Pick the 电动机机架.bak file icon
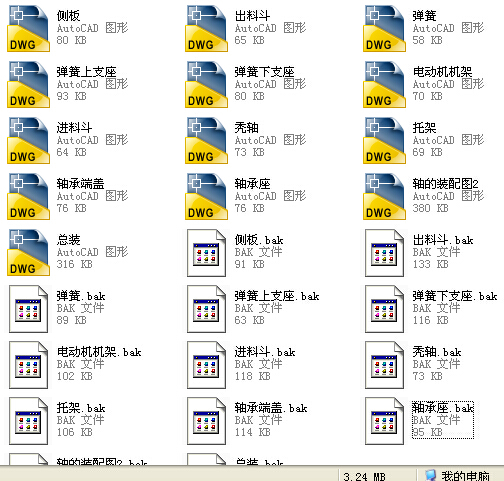Viewport: 504px width, 481px height. tap(28, 365)
